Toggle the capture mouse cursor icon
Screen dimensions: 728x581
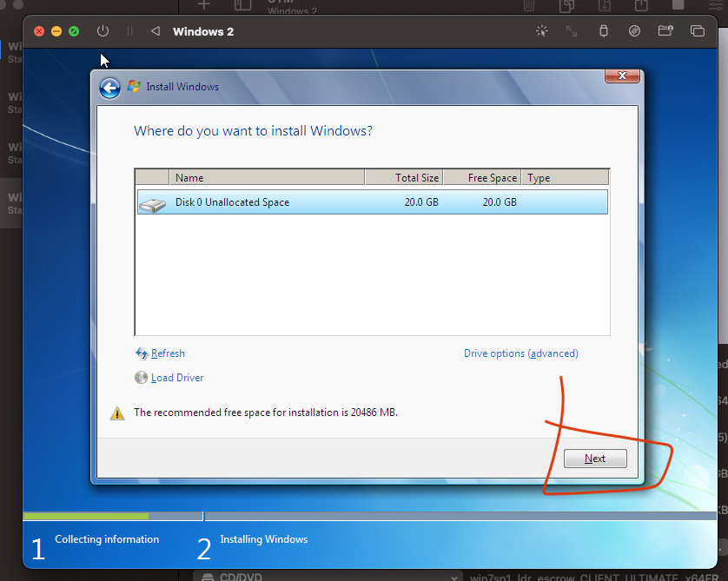coord(542,31)
